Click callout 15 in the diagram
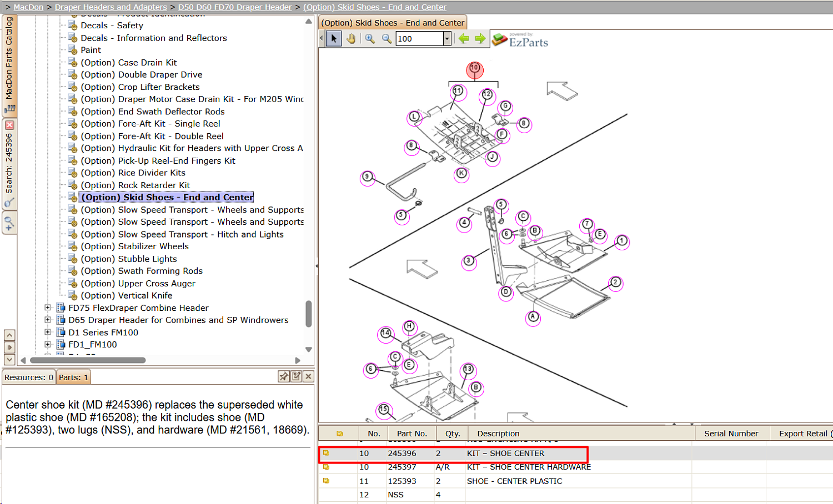Screen dimensions: 833x504 [384, 410]
